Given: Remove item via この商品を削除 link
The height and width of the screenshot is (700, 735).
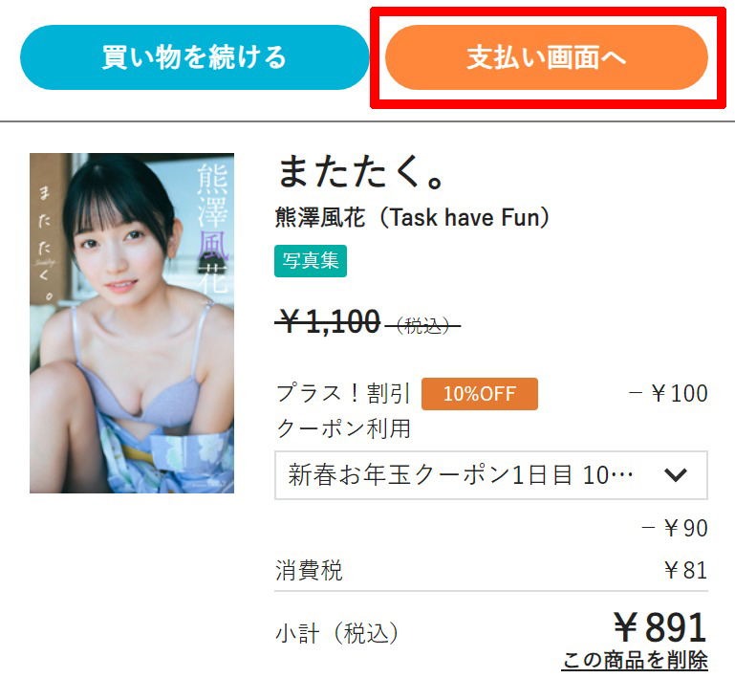Looking at the screenshot, I should 635,660.
